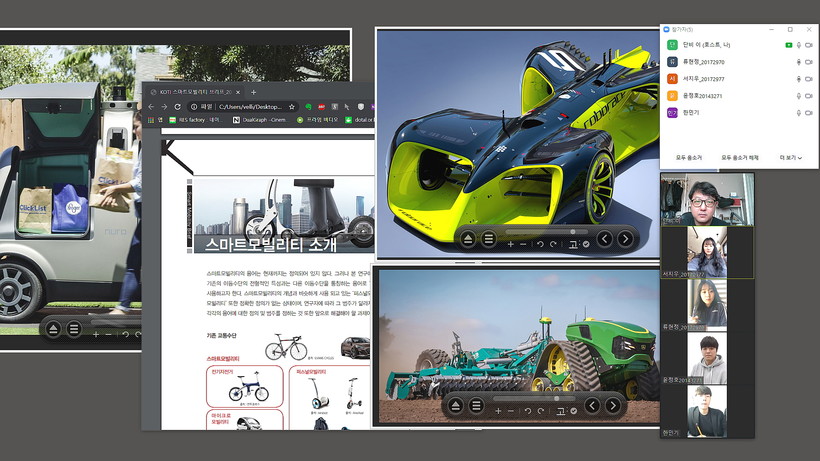Open the menu icon on delivery vehicle viewer
The image size is (820, 461).
tap(74, 328)
